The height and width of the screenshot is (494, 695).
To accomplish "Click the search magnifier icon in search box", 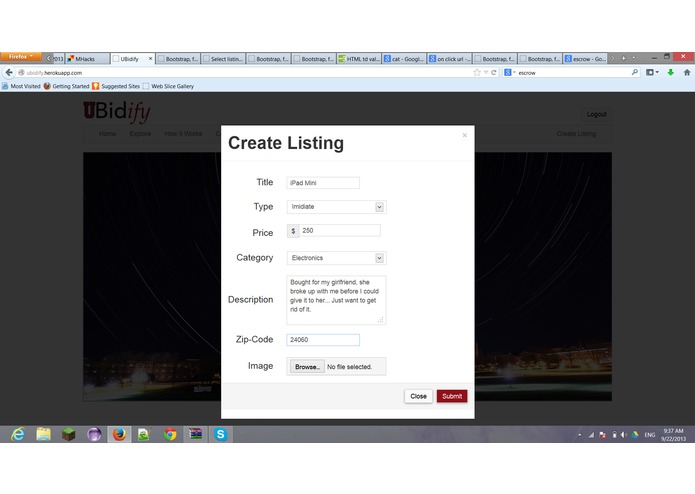I will point(635,72).
